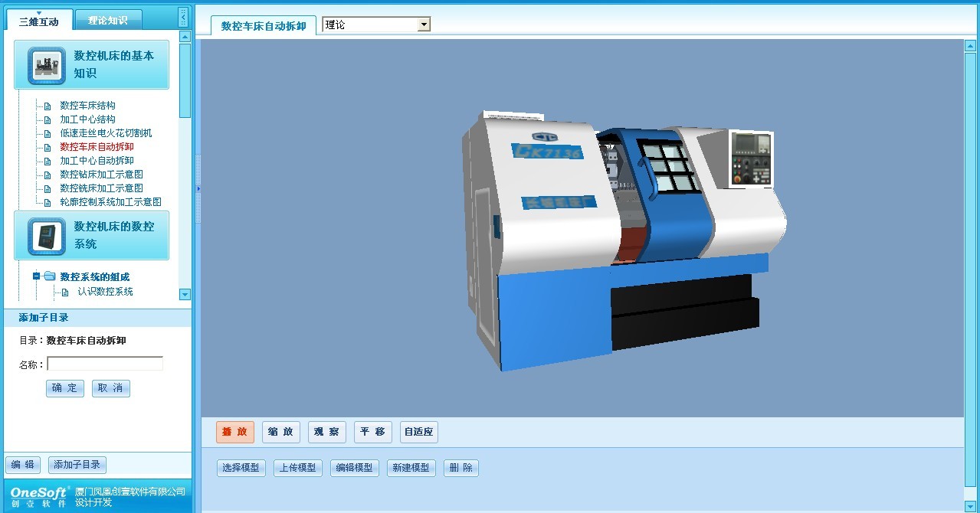The height and width of the screenshot is (513, 980).
Task: Click the 添加子目录 button at the bottom
Action: pos(77,465)
